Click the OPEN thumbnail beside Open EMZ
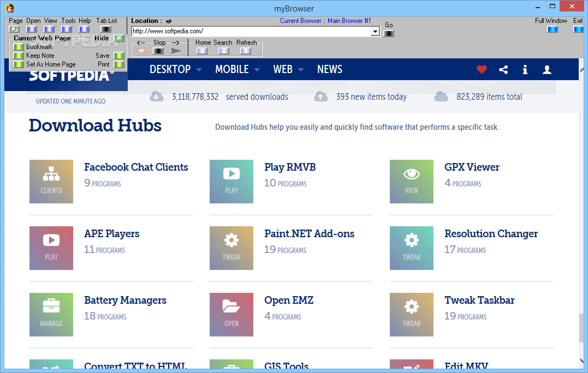Viewport: 588px width, 373px height. pos(231,315)
